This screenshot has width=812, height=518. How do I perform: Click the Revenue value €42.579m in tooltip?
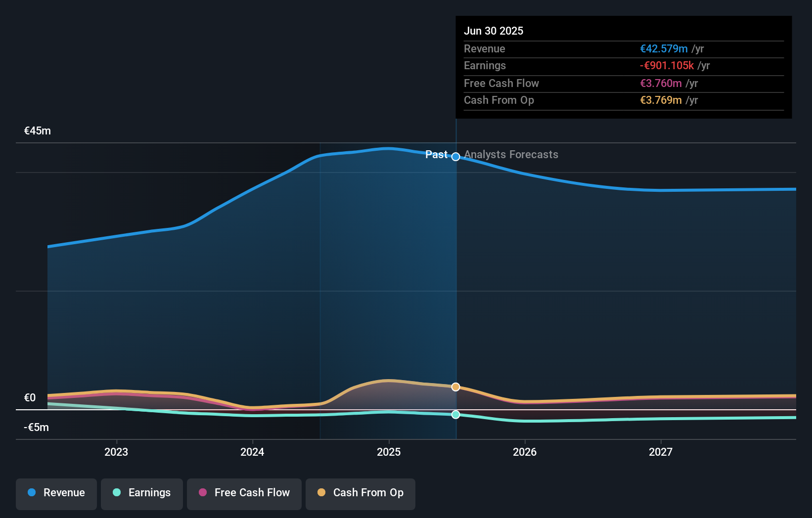[x=665, y=48]
